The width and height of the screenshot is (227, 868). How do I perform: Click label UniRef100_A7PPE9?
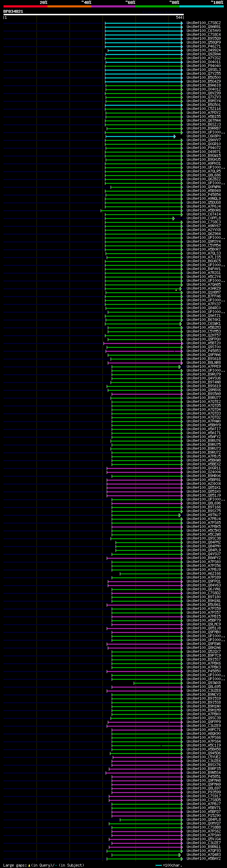204,367
